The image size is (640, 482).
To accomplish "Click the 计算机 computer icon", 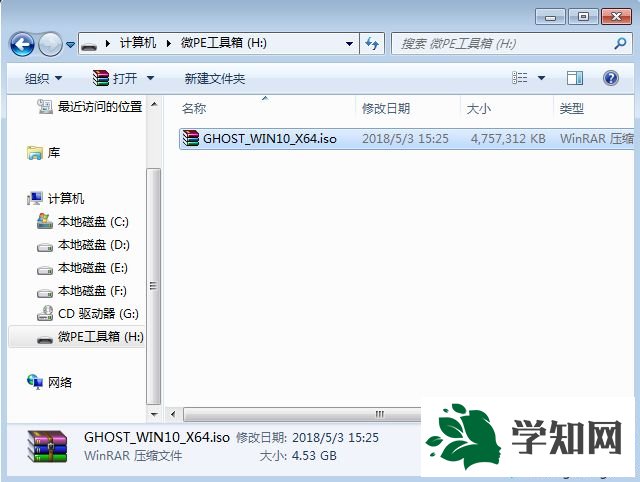I will (x=35, y=198).
